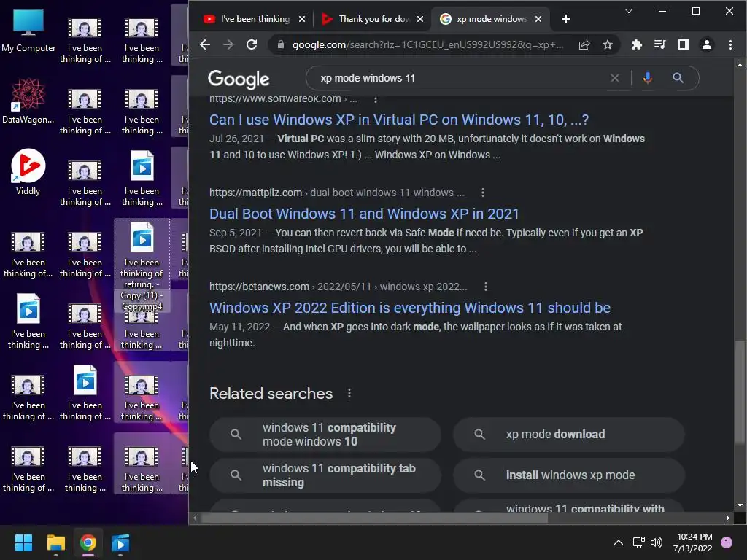Open "Dual Boot Windows 11 and Windows XP" link
747x560 pixels.
[364, 214]
